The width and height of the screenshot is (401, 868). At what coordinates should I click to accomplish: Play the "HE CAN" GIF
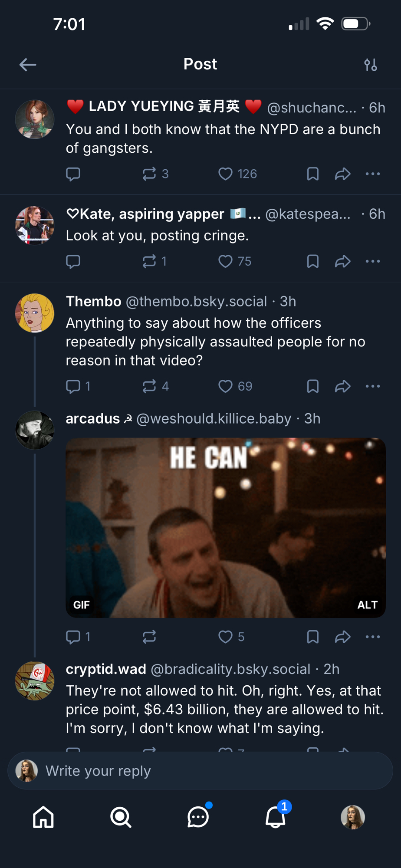[x=226, y=527]
